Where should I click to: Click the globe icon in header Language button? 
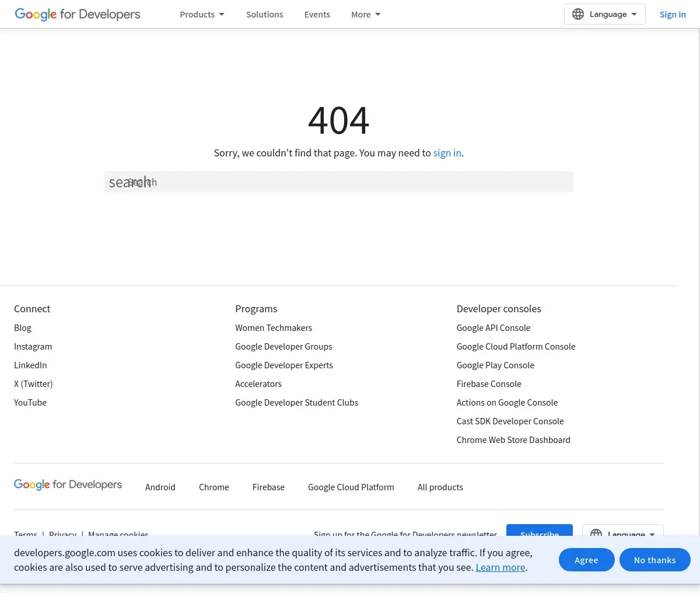pyautogui.click(x=578, y=14)
